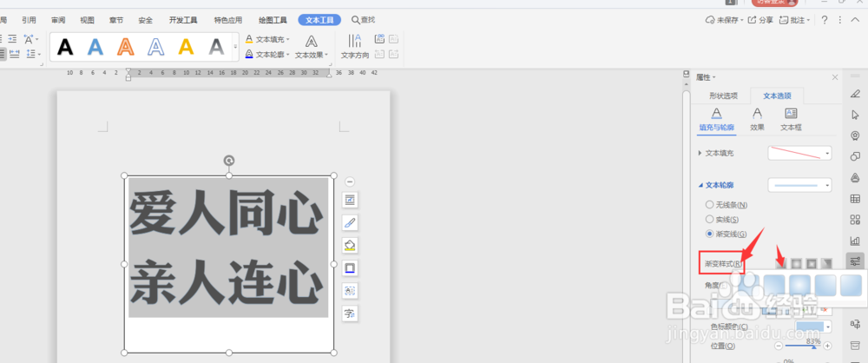Click the text box edit icon in floating bar
The height and width of the screenshot is (363, 868).
349,290
